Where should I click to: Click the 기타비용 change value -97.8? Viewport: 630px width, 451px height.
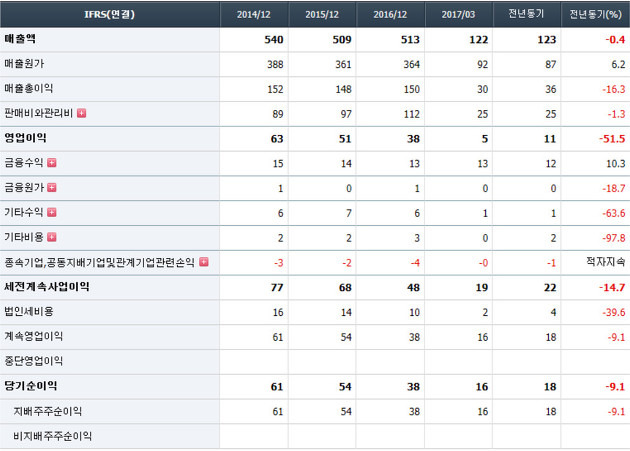[614, 238]
